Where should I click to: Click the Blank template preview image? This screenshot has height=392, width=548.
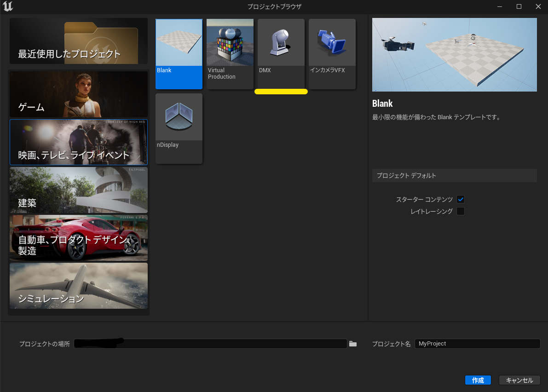click(x=455, y=54)
